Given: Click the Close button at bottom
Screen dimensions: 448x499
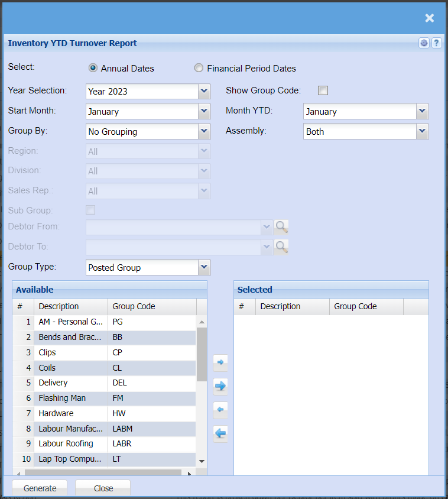Looking at the screenshot, I should [103, 488].
